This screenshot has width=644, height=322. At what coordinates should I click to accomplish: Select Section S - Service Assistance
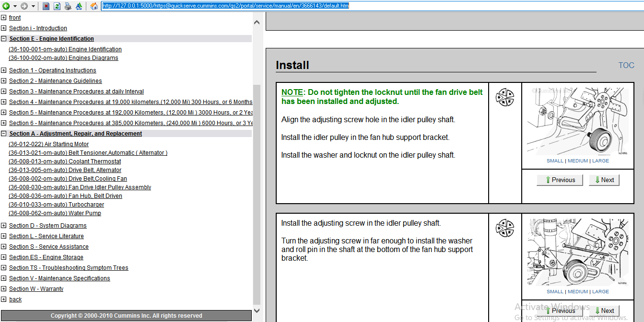point(48,247)
